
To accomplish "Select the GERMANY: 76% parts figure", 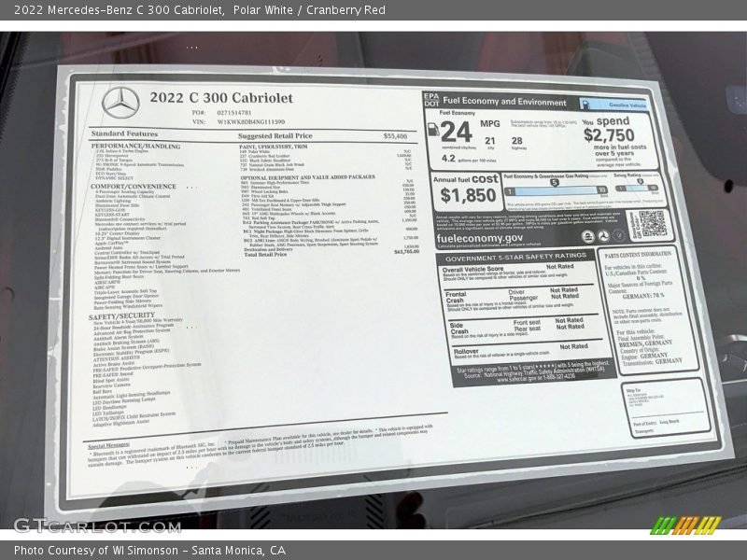I will [x=643, y=296].
